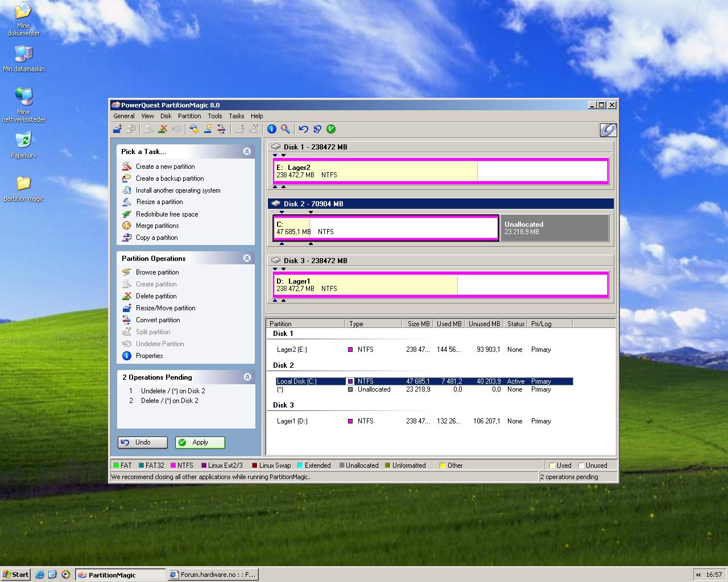
Task: Select the Lager1 (D:) row in partition list
Action: 292,421
